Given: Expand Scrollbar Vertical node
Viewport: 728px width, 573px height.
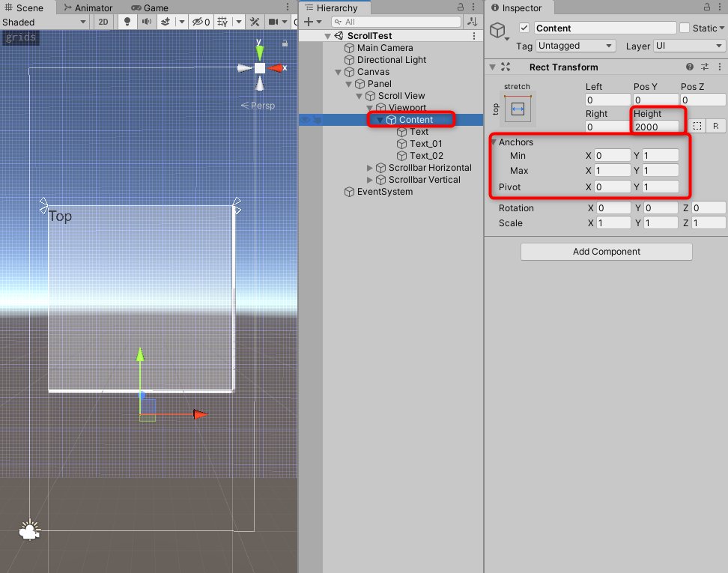Looking at the screenshot, I should (x=370, y=180).
